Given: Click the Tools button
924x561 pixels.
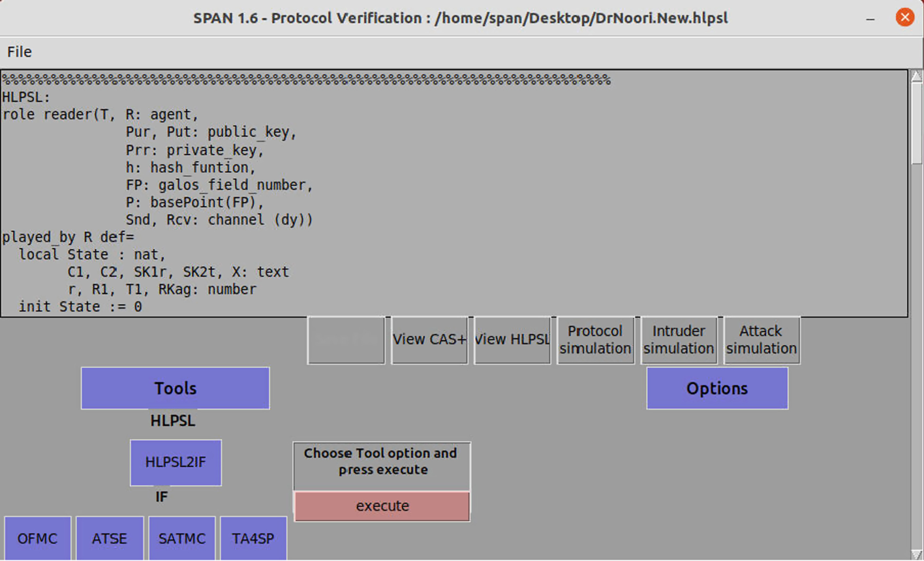Looking at the screenshot, I should (175, 388).
